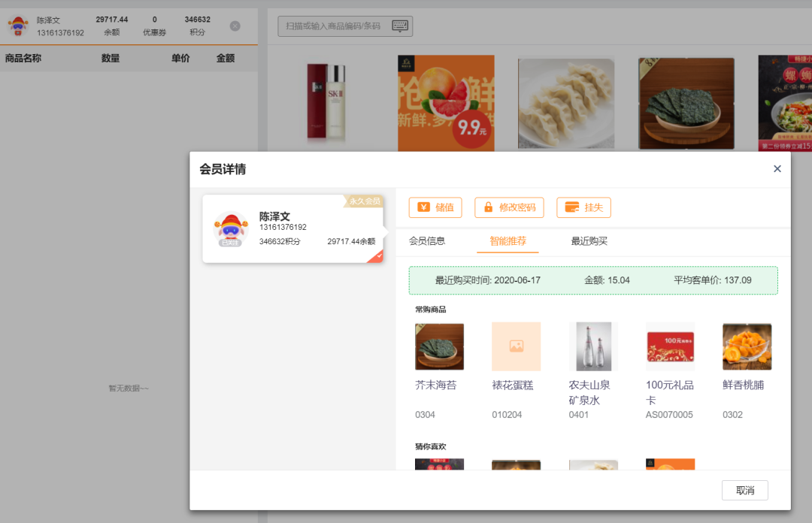Close the 会员详情 dialog

coord(777,169)
